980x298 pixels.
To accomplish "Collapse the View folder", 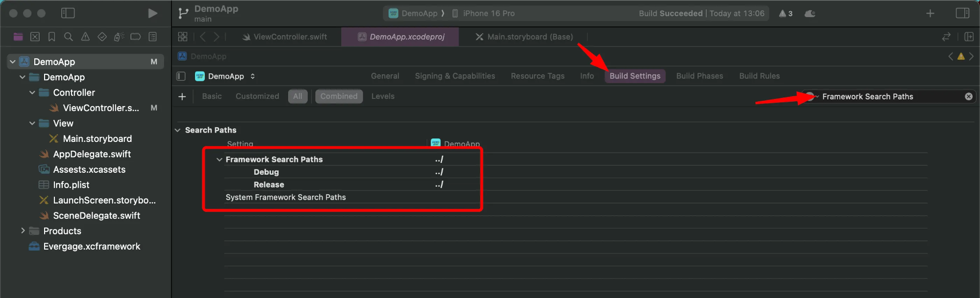I will 32,123.
